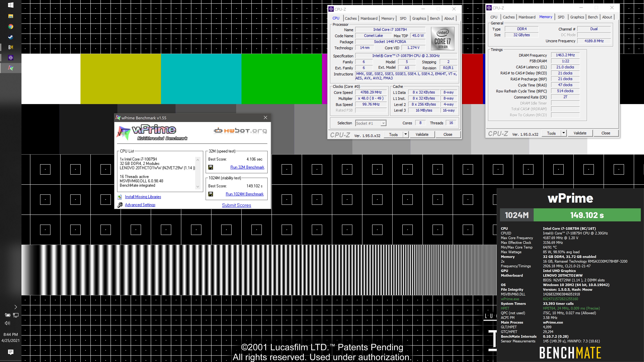Click the 149.102 s score in BenchMate panel
644x362 pixels.
(x=587, y=215)
